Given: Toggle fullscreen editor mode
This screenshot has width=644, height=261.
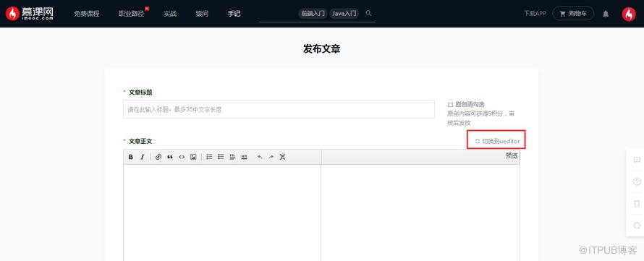Looking at the screenshot, I should 283,157.
